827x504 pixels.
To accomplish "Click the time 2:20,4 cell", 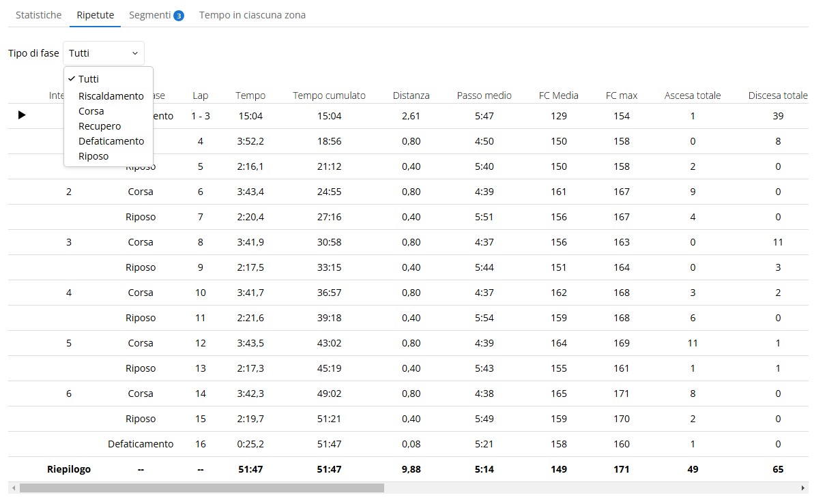I will click(x=250, y=217).
